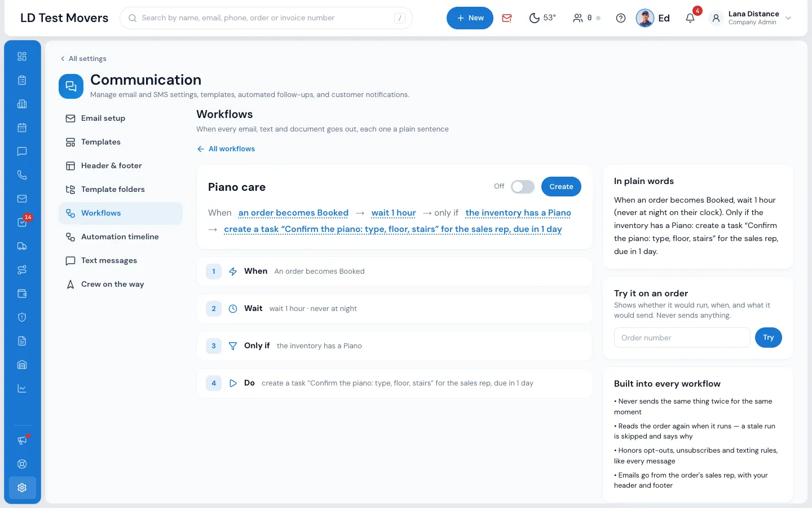Open the wallet icon in sidebar
Viewport: 812px width, 508px height.
(22, 294)
